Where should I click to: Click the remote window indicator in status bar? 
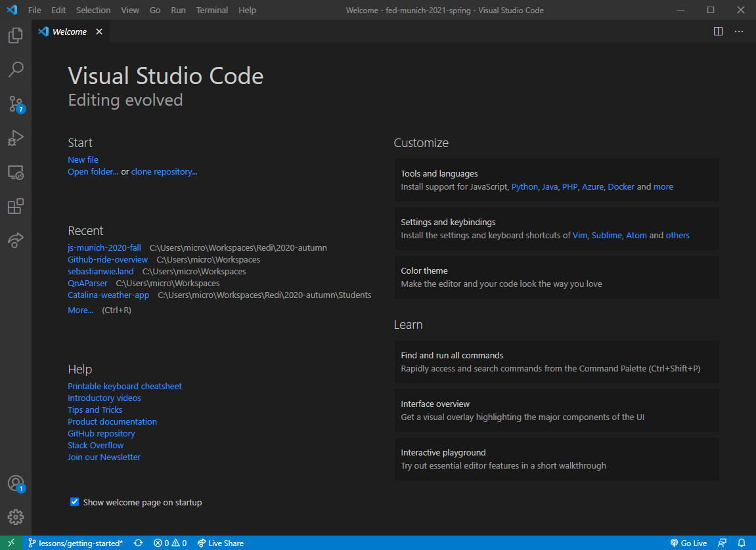(x=10, y=543)
